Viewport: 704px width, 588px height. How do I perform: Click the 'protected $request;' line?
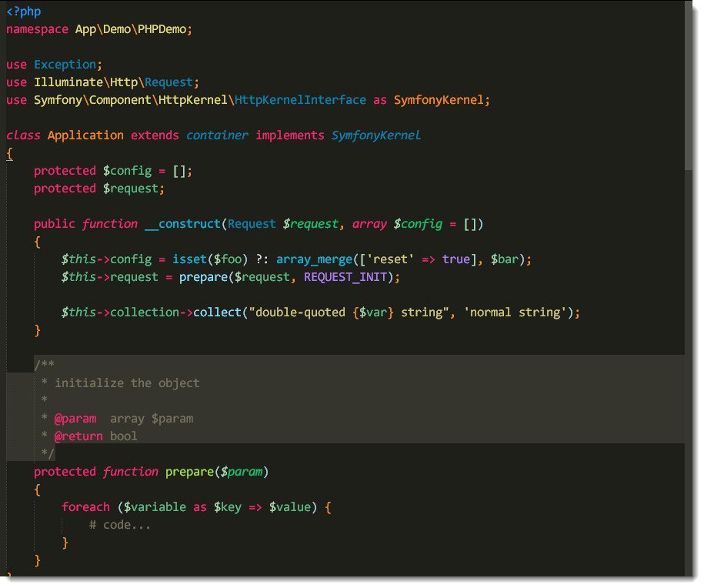(x=99, y=189)
